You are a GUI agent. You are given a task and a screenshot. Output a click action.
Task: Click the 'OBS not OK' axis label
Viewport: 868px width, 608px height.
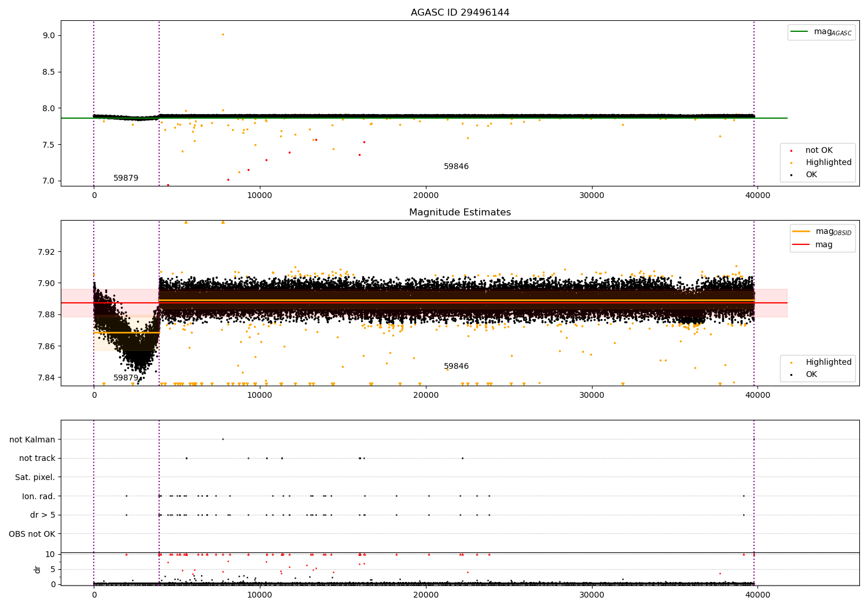(32, 534)
